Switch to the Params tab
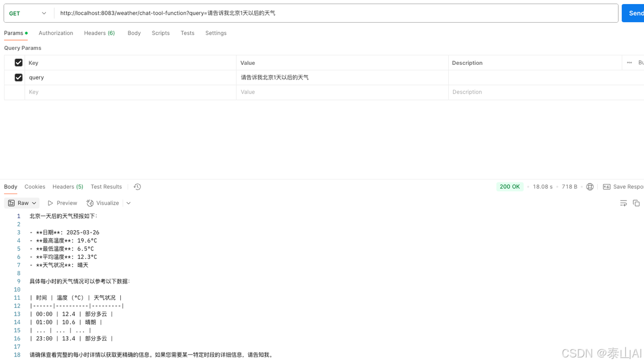 [16, 33]
